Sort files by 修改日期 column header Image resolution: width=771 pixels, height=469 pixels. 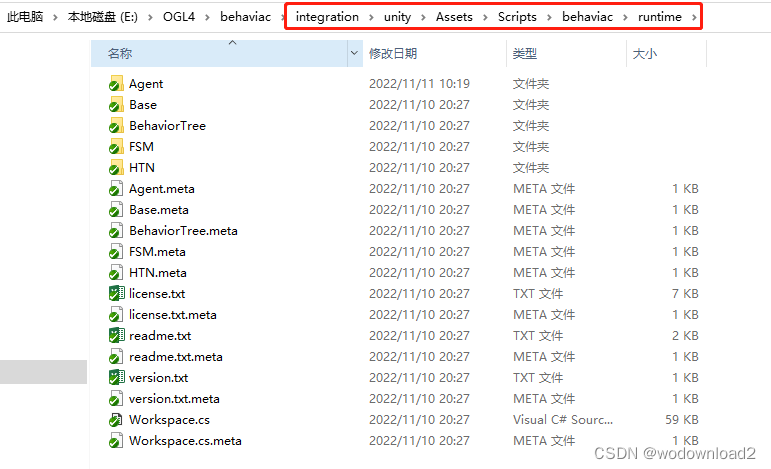(434, 53)
